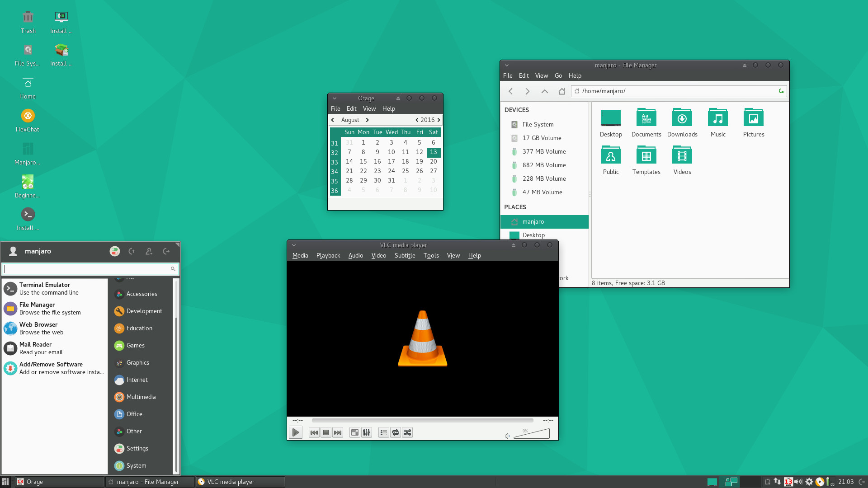Screen dimensions: 868x488
Task: Open the Playback menu in VLC
Action: pos(328,256)
